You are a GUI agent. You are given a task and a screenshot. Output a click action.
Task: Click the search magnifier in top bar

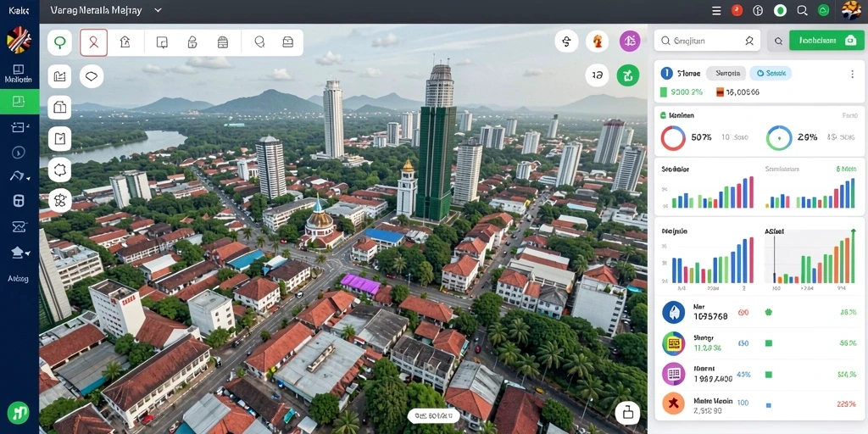tap(802, 10)
